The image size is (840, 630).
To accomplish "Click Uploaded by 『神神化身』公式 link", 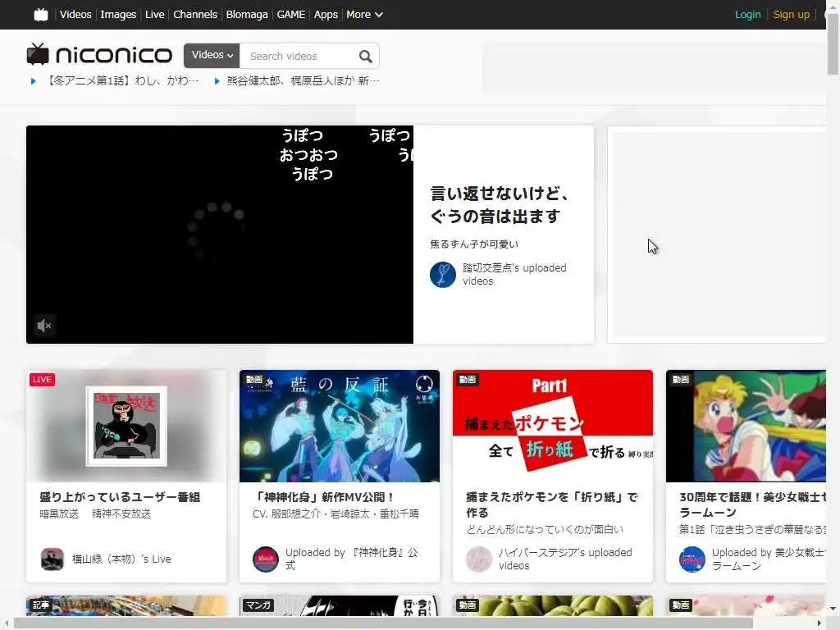I will pyautogui.click(x=351, y=559).
